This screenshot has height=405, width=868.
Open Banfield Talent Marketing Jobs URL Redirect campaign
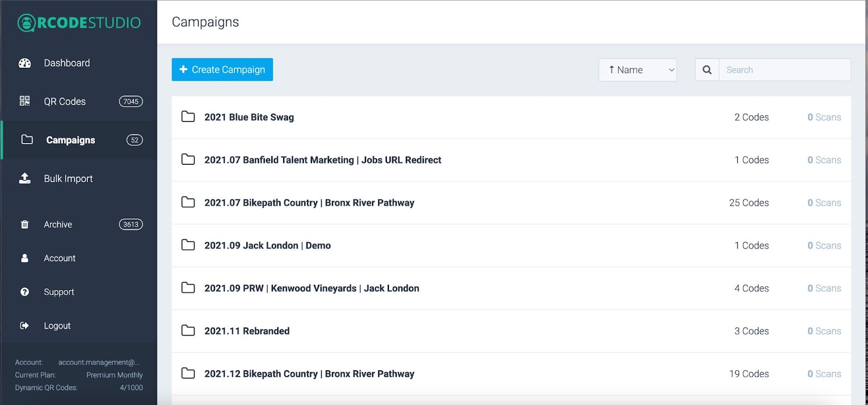(323, 160)
